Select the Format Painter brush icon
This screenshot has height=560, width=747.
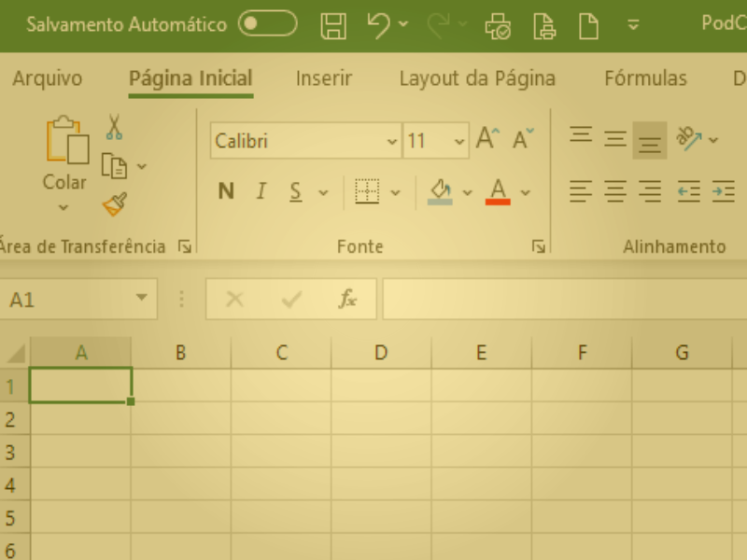[x=115, y=203]
